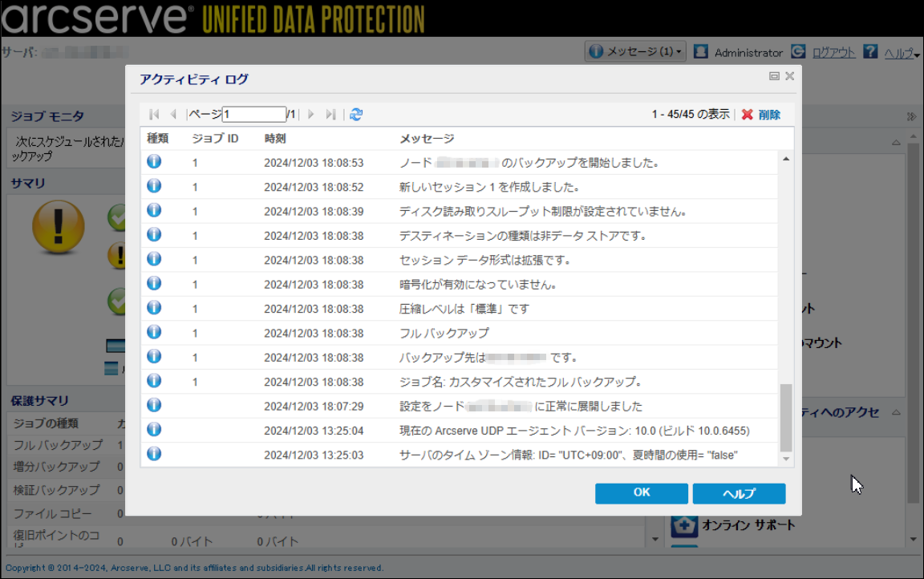Click the 時刻 column header
Viewport: 924px width, 579px height.
[x=275, y=139]
